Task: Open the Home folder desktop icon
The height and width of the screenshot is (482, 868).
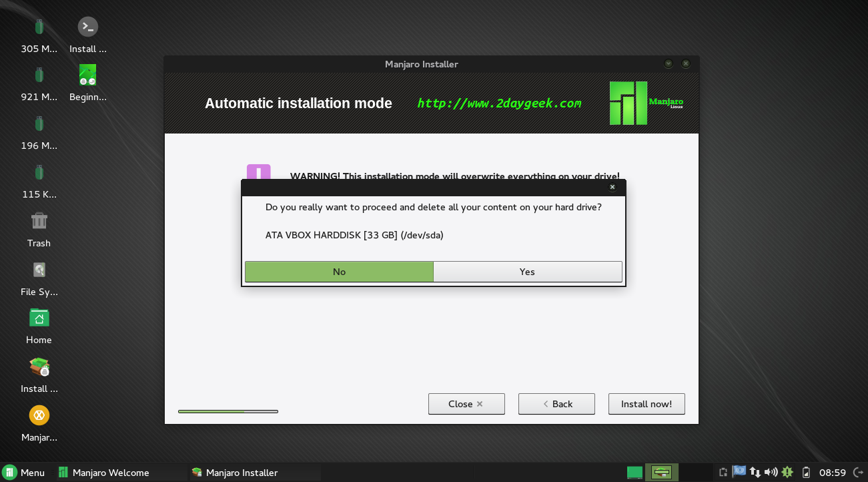Action: (39, 318)
